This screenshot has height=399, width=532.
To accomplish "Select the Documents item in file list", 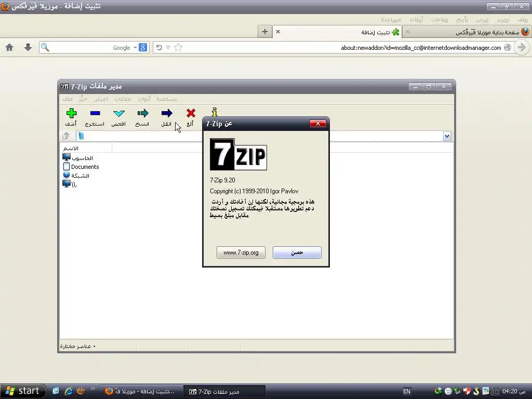I will pyautogui.click(x=81, y=167).
